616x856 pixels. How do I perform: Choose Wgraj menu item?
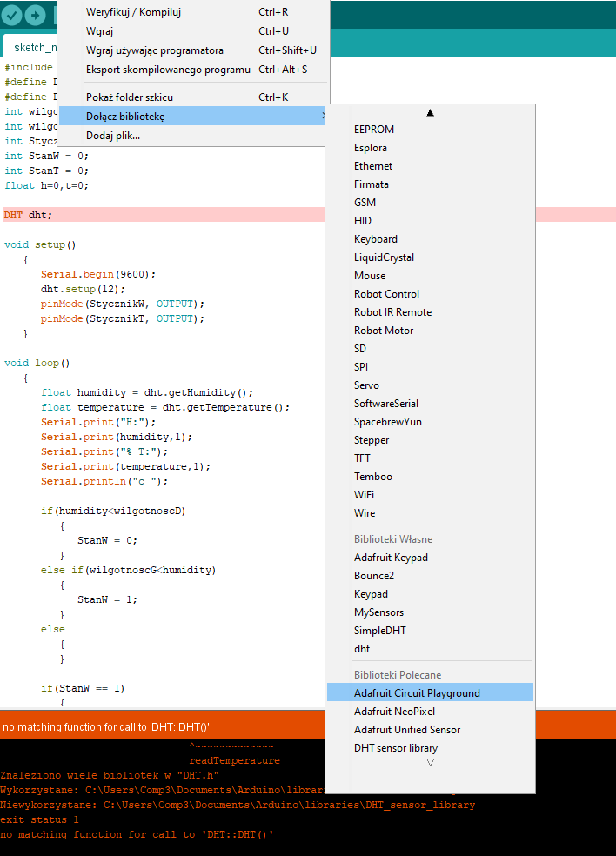[194, 31]
